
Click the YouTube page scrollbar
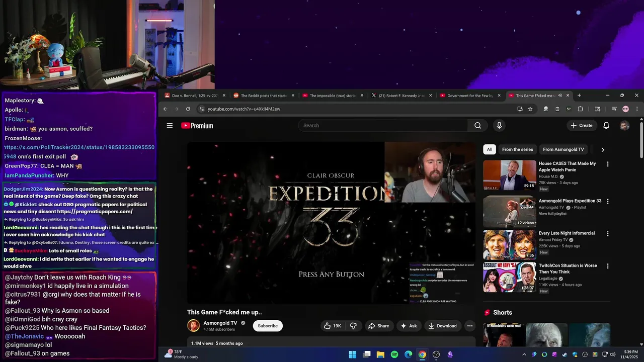(641, 139)
